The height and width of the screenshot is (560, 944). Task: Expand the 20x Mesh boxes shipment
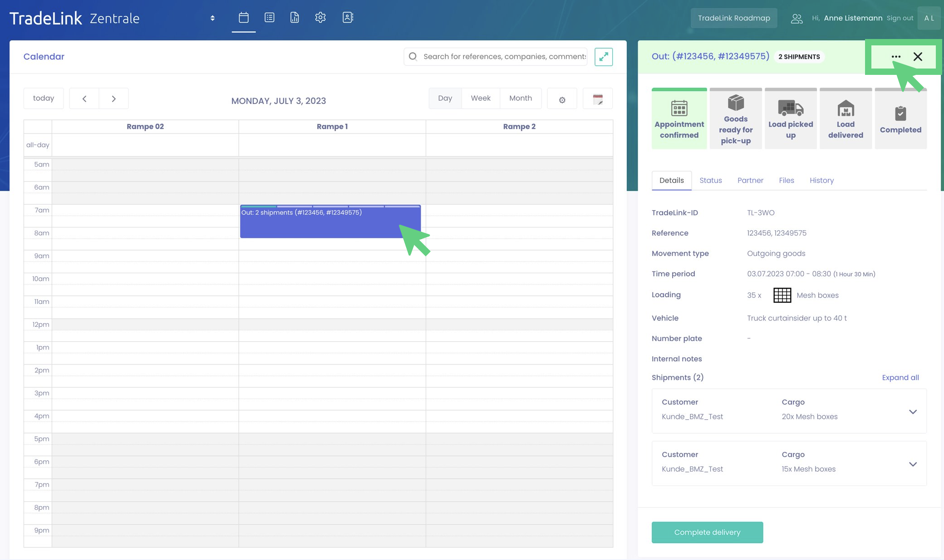pyautogui.click(x=913, y=412)
